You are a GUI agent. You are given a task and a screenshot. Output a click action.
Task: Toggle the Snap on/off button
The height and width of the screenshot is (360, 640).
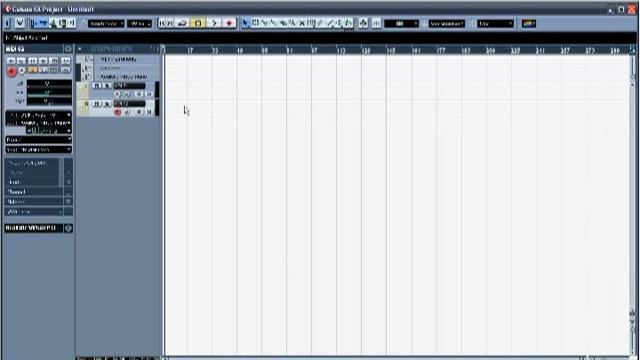(376, 23)
